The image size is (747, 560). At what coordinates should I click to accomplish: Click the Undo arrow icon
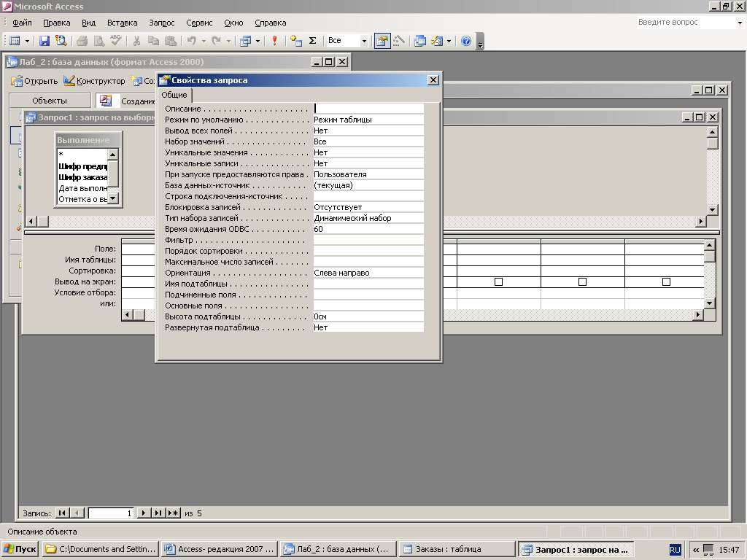[192, 41]
